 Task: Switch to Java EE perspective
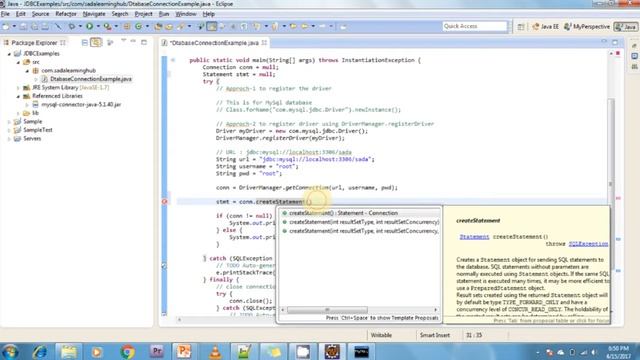pos(545,27)
